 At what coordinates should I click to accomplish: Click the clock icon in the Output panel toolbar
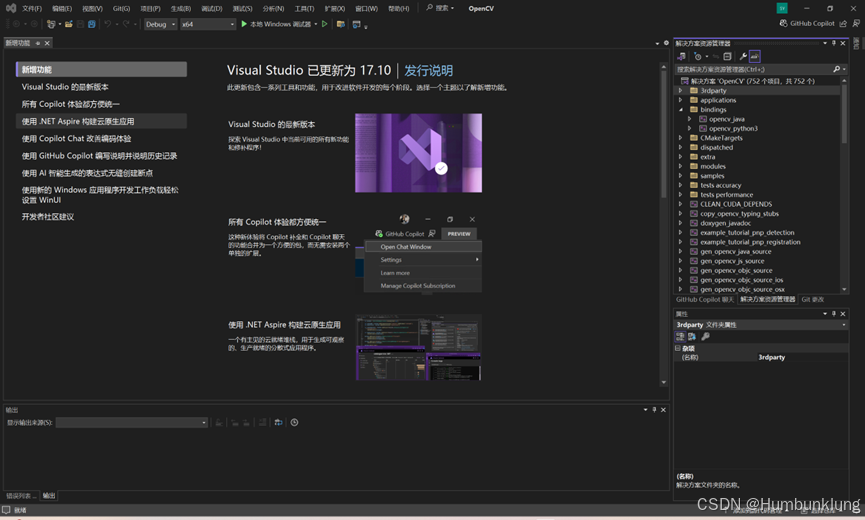pos(294,423)
